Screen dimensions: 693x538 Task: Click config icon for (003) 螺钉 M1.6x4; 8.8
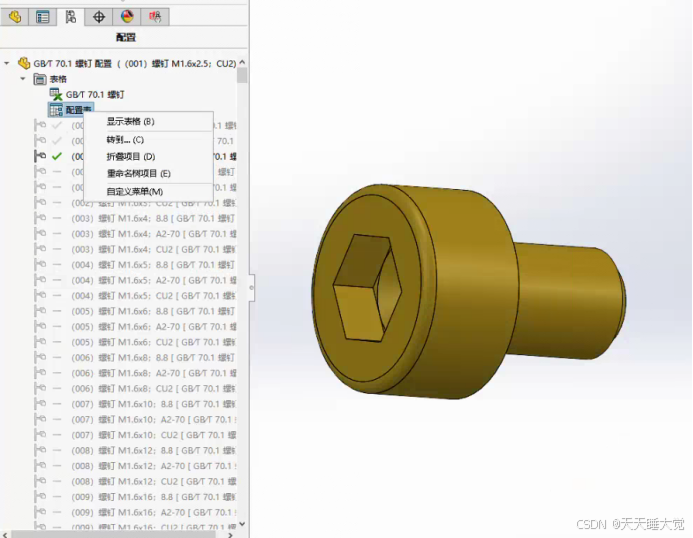tap(40, 218)
